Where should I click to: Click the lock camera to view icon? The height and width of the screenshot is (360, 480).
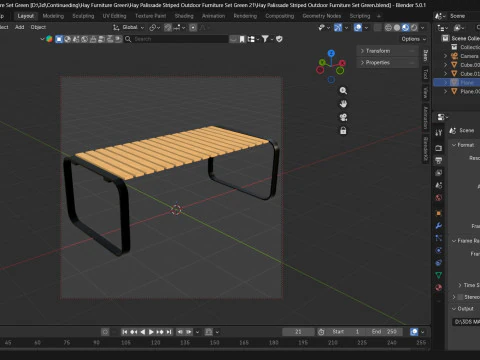[x=343, y=131]
